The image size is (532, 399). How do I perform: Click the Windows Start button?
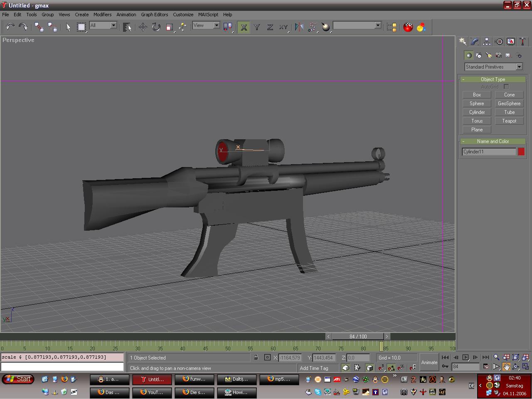point(17,379)
